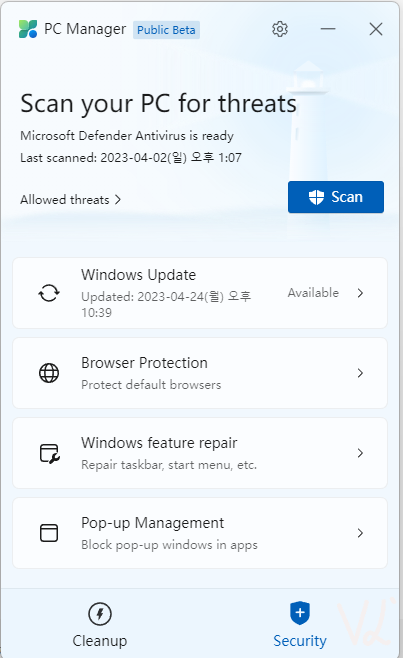Click the Public Beta badge
Screen dimensions: 403x658
(166, 30)
